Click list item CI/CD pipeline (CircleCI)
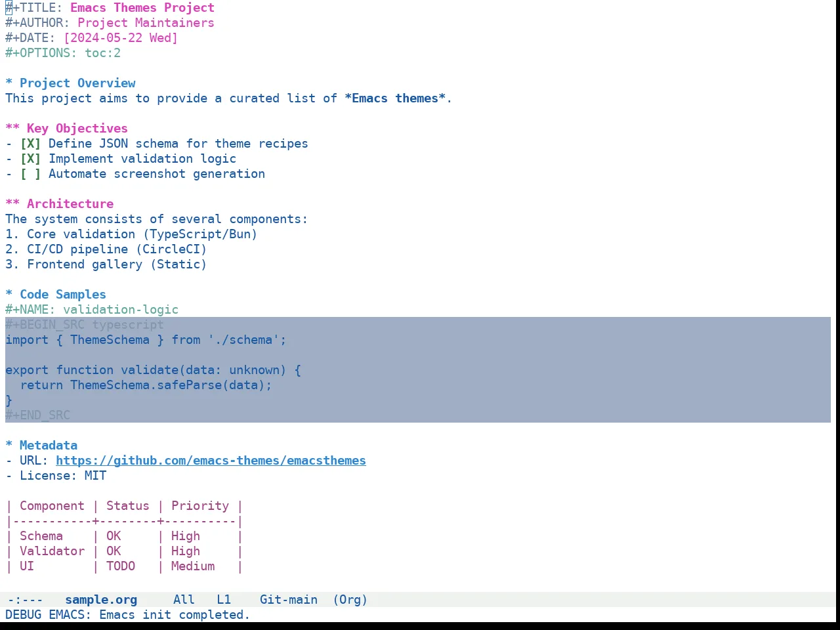Screen dimensions: 840x630 tap(106, 249)
